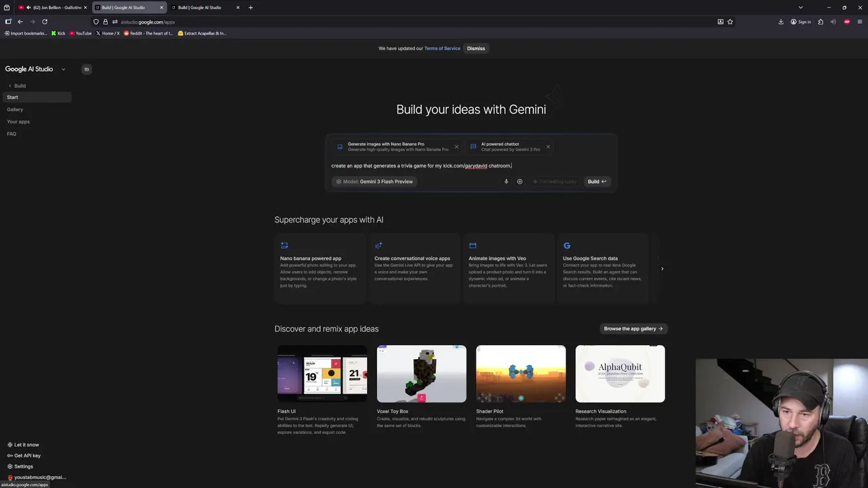Switch to the Jon Bellion YouTube tab
The image size is (868, 488).
tap(57, 7)
